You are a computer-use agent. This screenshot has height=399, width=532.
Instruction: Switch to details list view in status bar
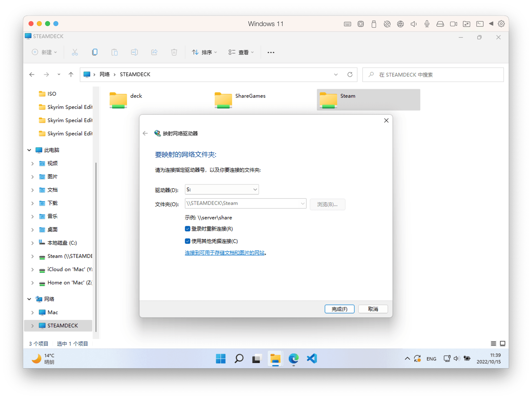point(493,343)
